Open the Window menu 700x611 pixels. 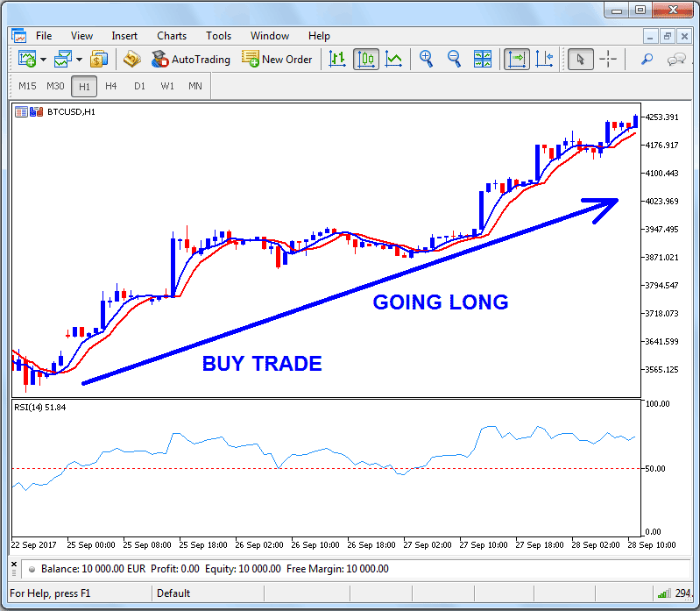click(x=270, y=36)
